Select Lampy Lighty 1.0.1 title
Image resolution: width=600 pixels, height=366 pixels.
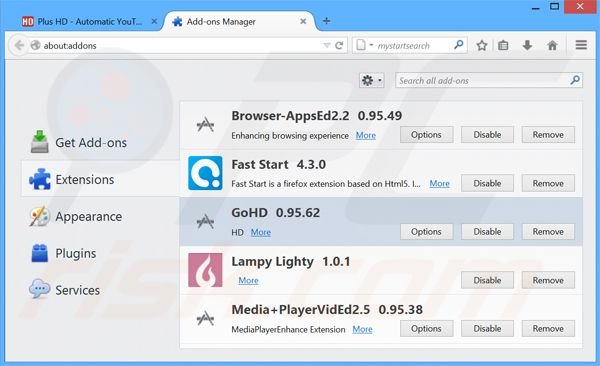[291, 261]
